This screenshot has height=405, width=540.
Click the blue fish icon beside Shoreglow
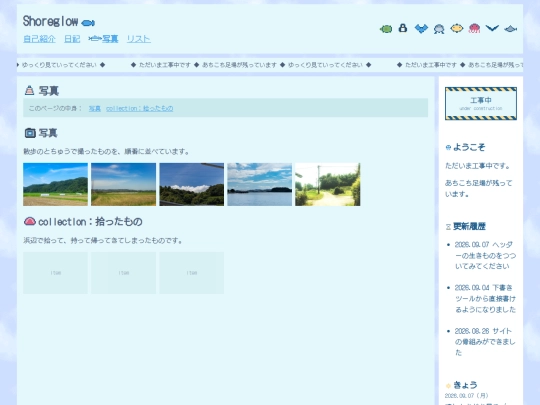pyautogui.click(x=88, y=23)
